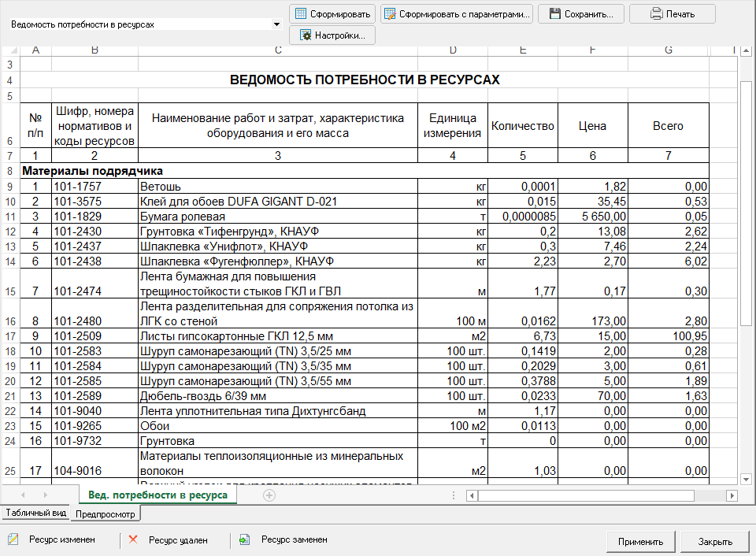
Task: Click the Ресурс изменен legend icon
Action: (13, 539)
